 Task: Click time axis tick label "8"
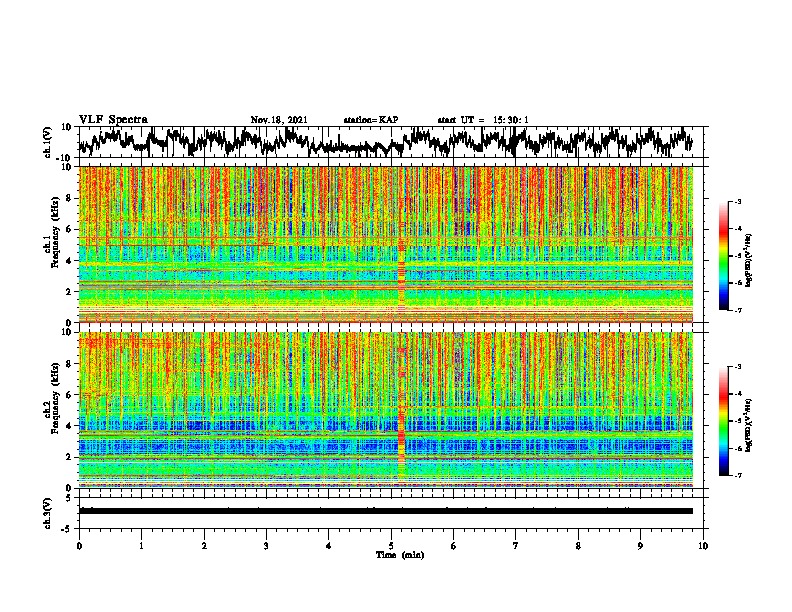[578, 546]
